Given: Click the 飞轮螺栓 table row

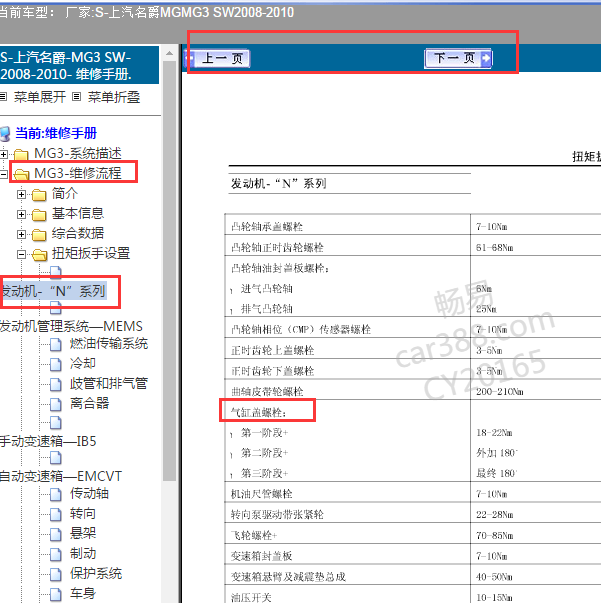Looking at the screenshot, I should click(x=413, y=533).
